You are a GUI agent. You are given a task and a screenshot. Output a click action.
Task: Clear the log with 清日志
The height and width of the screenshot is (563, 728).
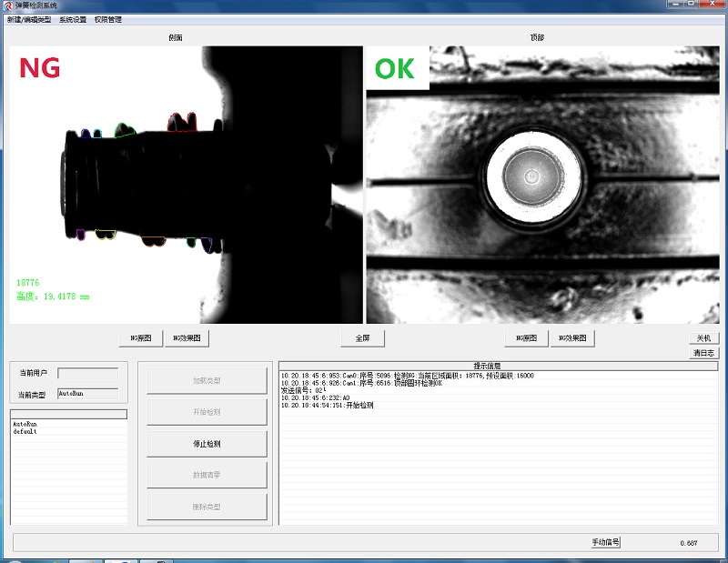(703, 352)
